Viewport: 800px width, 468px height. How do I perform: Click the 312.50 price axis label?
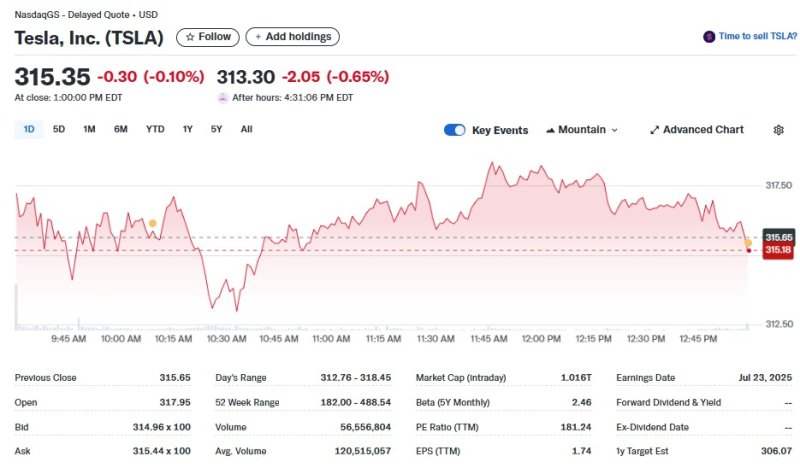coord(779,324)
